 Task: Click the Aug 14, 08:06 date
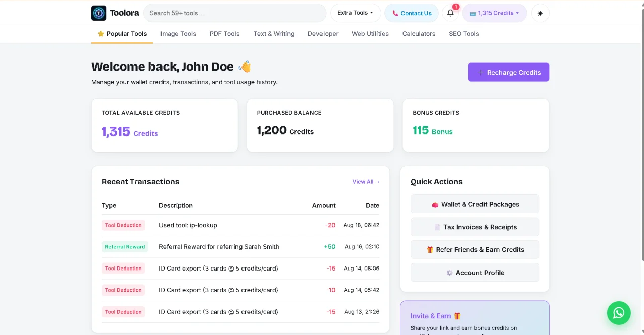(x=361, y=269)
